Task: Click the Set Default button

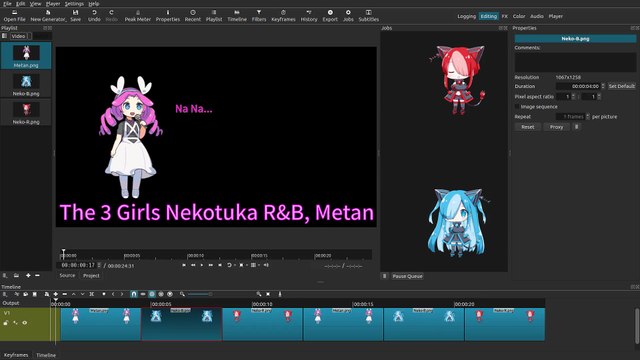Action: click(622, 86)
